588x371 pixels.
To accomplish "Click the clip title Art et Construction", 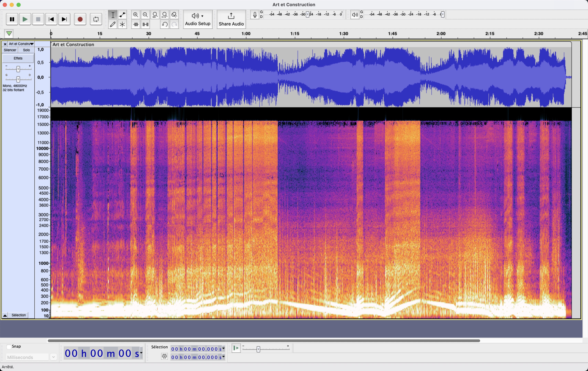I will 73,45.
